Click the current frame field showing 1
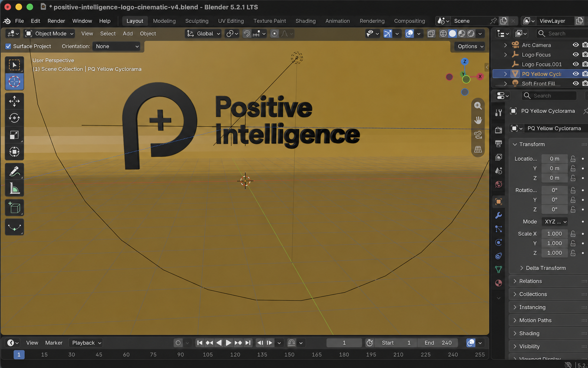The width and height of the screenshot is (588, 368). tap(344, 343)
